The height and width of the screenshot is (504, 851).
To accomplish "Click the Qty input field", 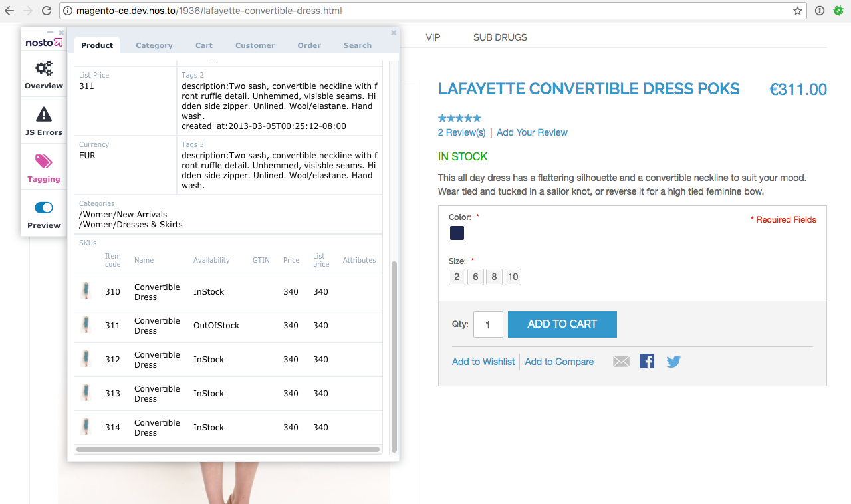I will [488, 324].
